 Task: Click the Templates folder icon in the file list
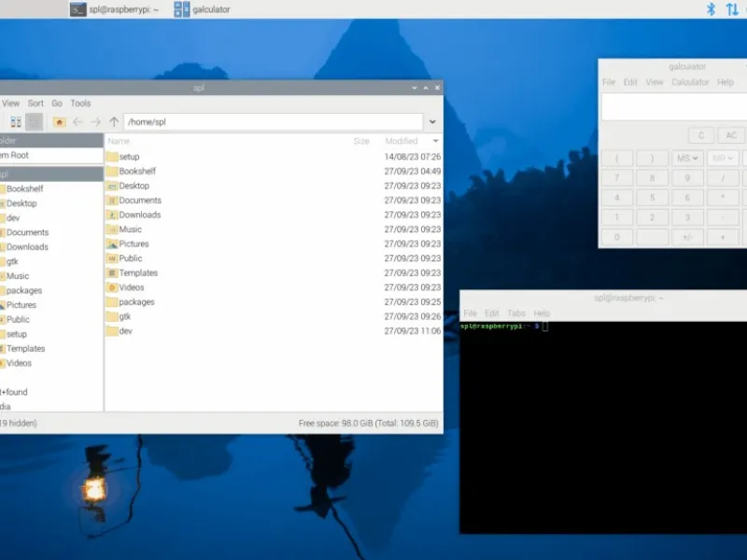(x=112, y=273)
